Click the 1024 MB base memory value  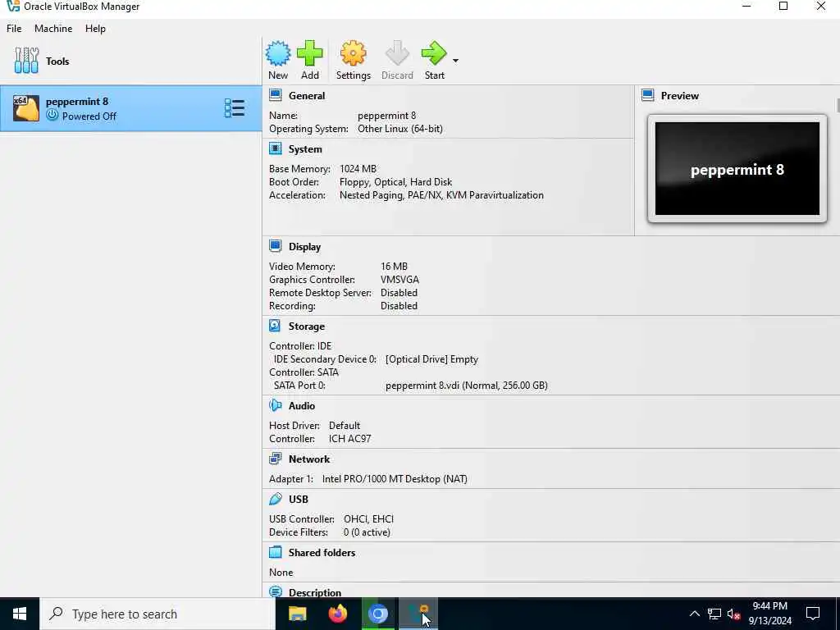tap(358, 169)
